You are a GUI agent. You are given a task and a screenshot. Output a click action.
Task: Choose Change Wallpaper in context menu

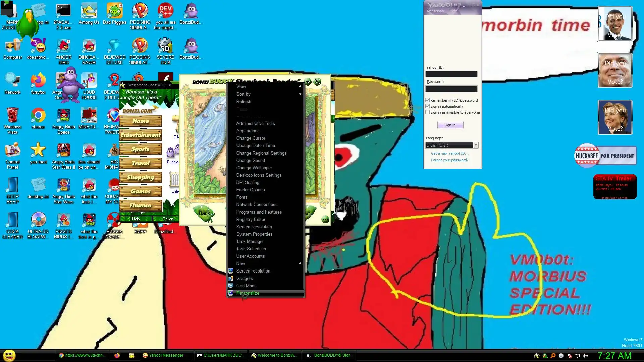tap(254, 168)
